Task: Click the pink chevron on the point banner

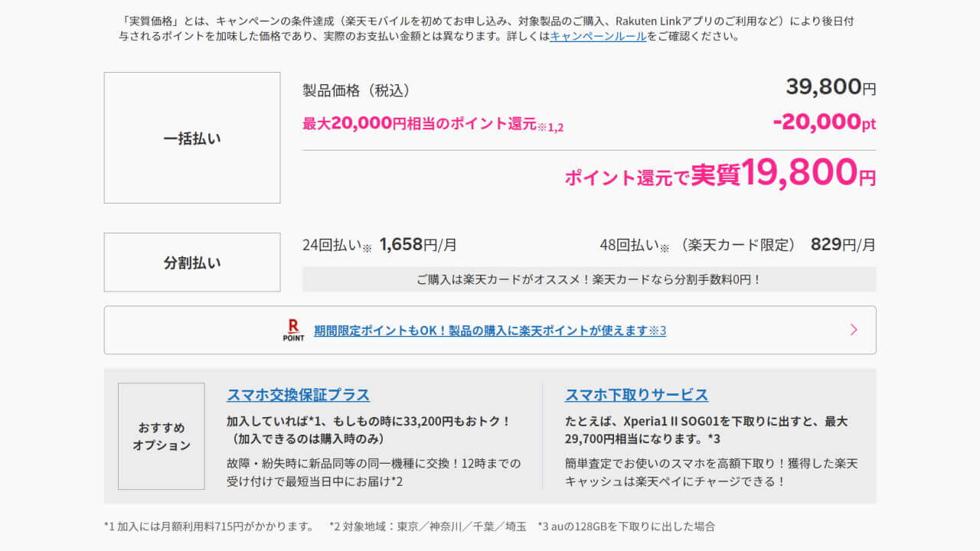Action: pos(853,330)
